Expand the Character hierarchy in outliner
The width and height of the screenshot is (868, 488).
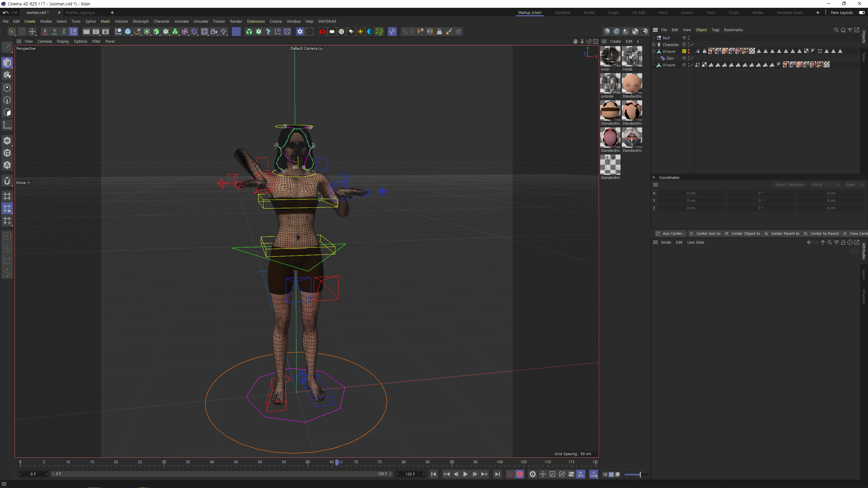pyautogui.click(x=655, y=44)
